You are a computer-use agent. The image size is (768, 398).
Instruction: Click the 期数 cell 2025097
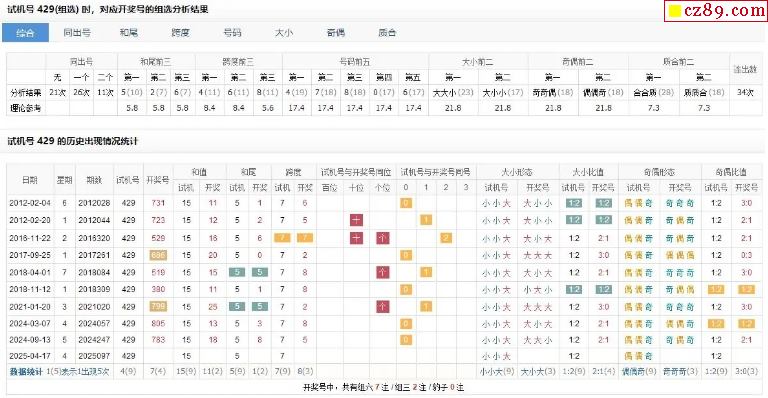94,356
